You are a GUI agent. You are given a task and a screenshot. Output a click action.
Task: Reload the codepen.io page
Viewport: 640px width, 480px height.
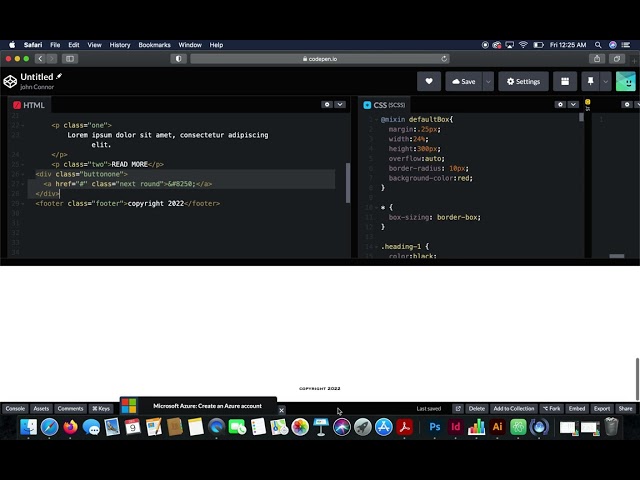444,59
